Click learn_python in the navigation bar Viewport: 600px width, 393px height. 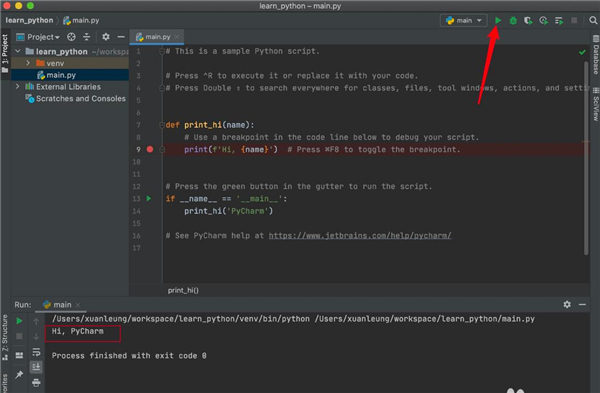pos(29,20)
